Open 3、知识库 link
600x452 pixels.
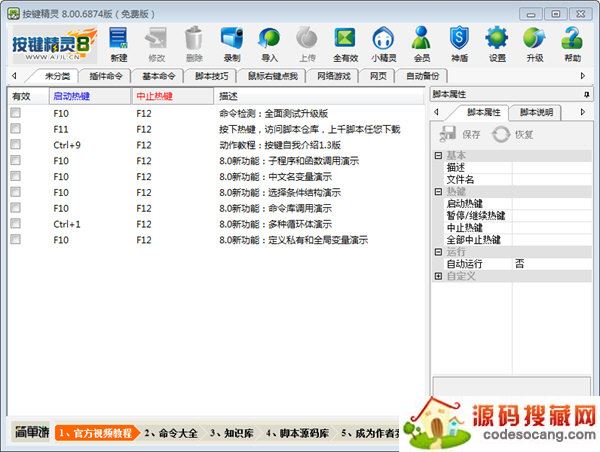pos(232,433)
